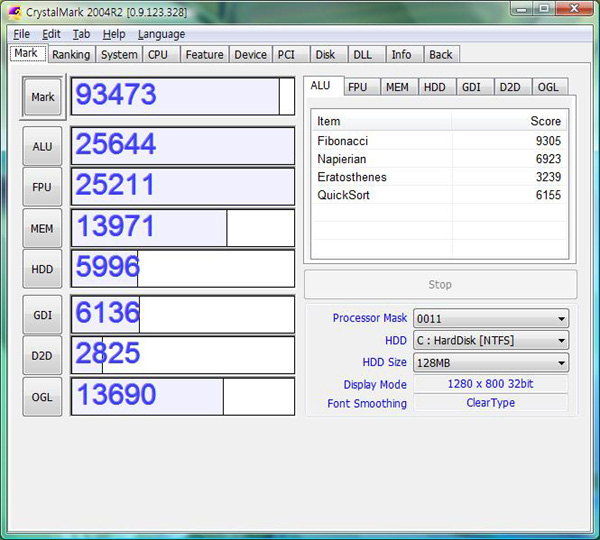Screen dimensions: 600x540
Task: Switch to the Disk tab
Action: [329, 55]
